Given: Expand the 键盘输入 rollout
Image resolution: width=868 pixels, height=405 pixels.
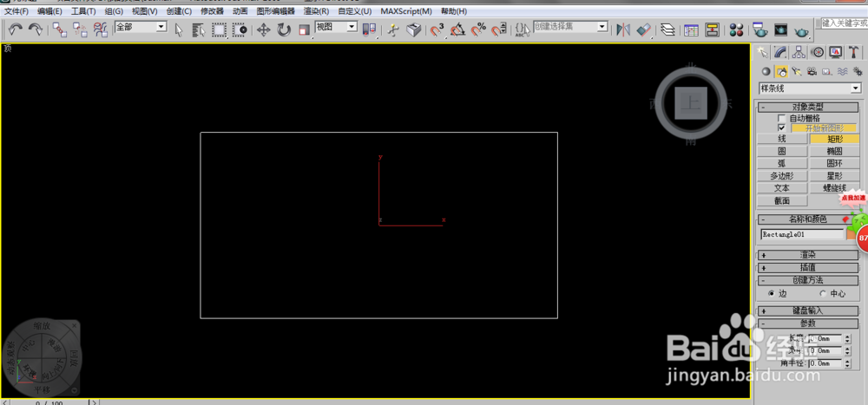Looking at the screenshot, I should click(807, 311).
